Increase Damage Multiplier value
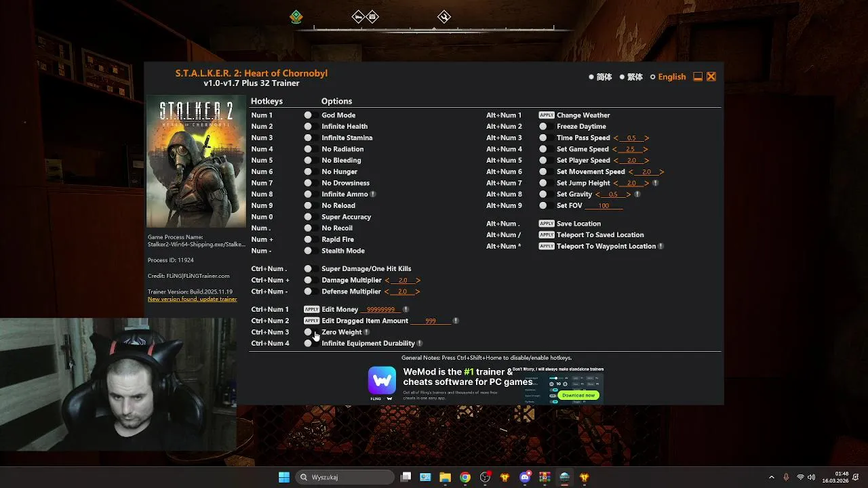This screenshot has width=868, height=488. [418, 281]
